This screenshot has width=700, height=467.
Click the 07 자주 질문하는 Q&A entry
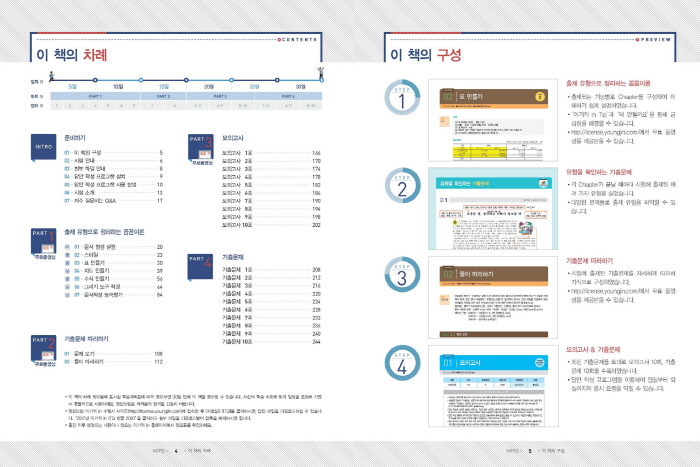point(113,201)
